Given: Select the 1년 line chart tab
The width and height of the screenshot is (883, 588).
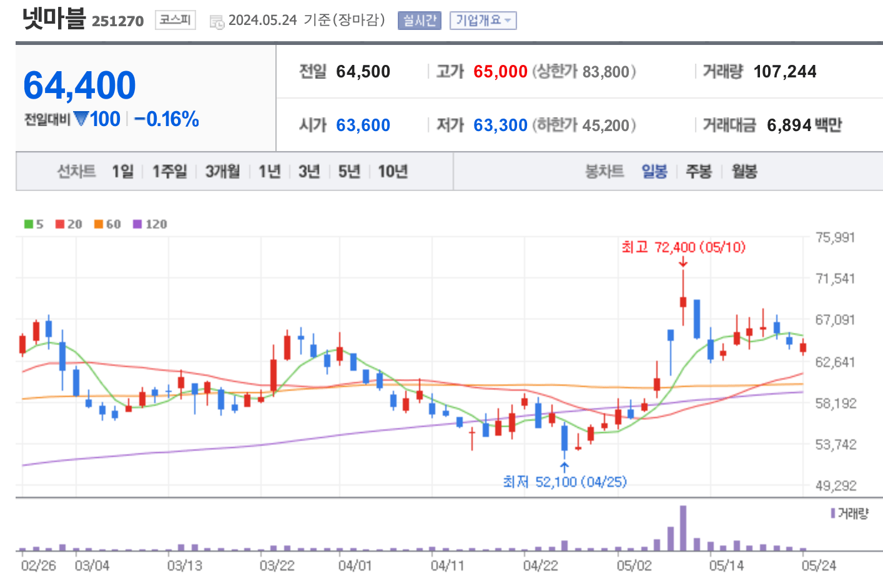Looking at the screenshot, I should pyautogui.click(x=269, y=171).
